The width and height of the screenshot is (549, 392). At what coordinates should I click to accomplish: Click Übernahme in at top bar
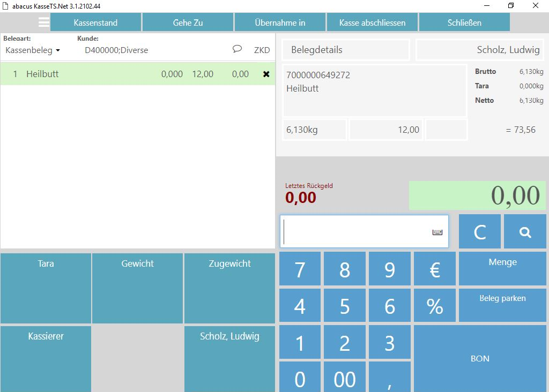coord(280,22)
